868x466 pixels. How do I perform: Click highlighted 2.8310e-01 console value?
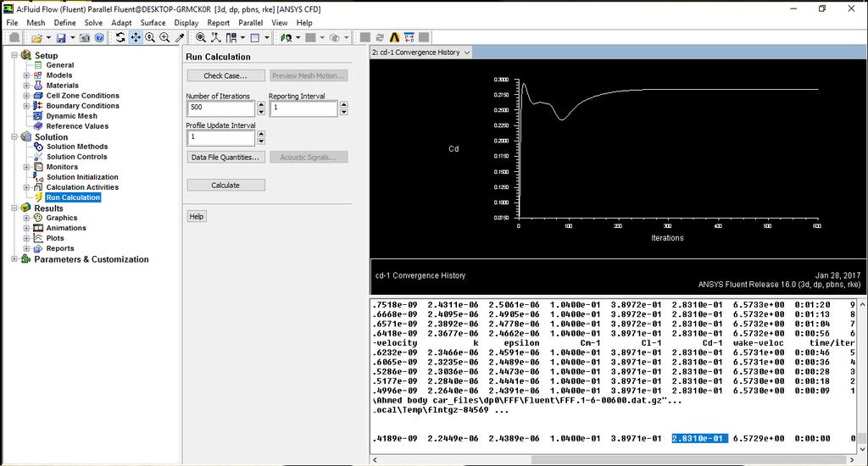coord(699,438)
